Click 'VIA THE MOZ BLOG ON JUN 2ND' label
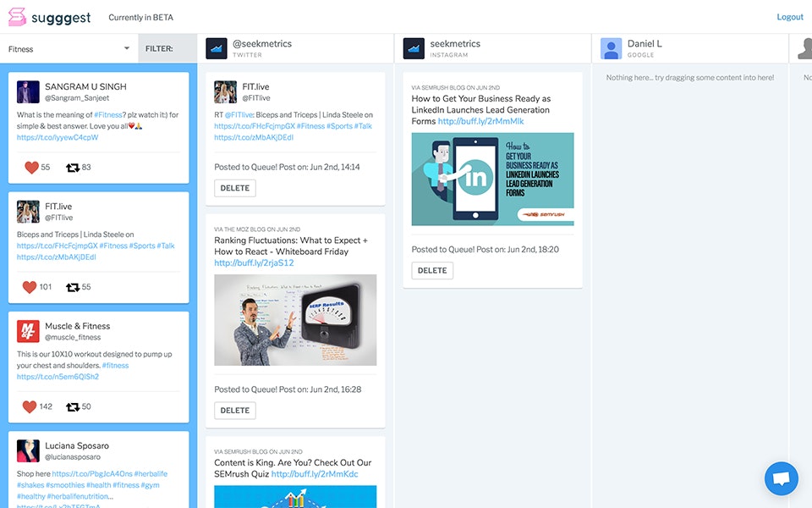 [257, 229]
